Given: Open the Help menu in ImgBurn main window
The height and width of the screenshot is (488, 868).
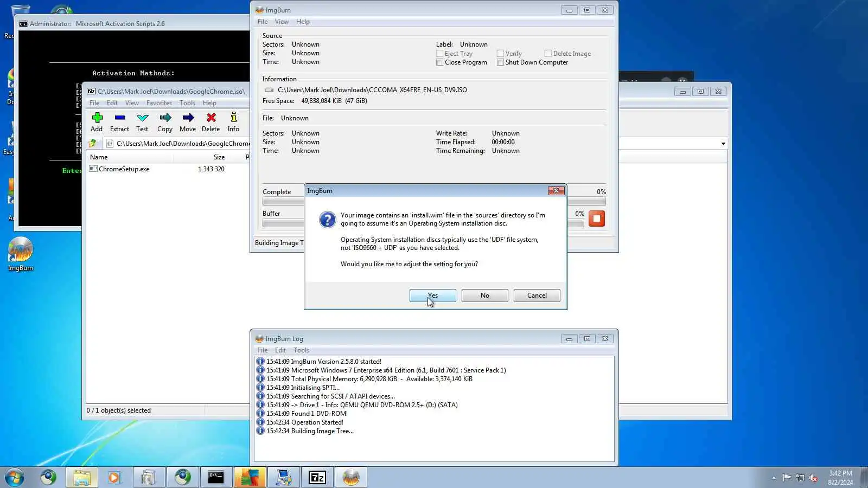Looking at the screenshot, I should click(303, 22).
